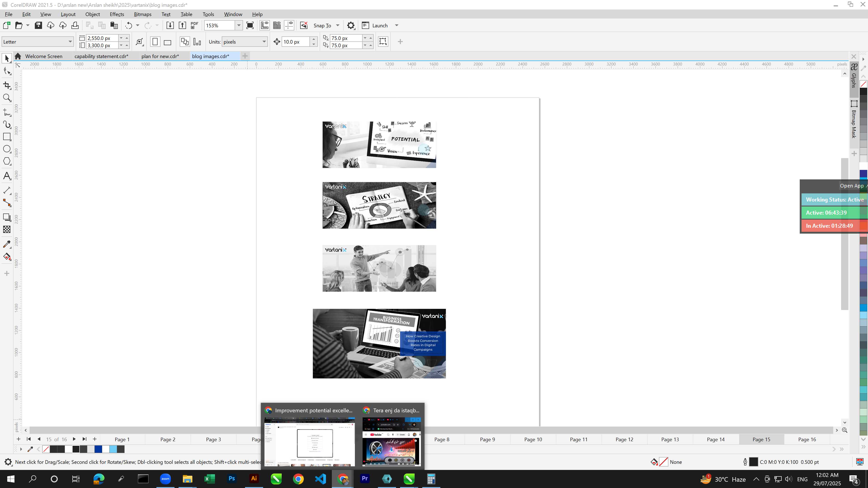Click the Print icon
868x488 pixels.
click(75, 25)
